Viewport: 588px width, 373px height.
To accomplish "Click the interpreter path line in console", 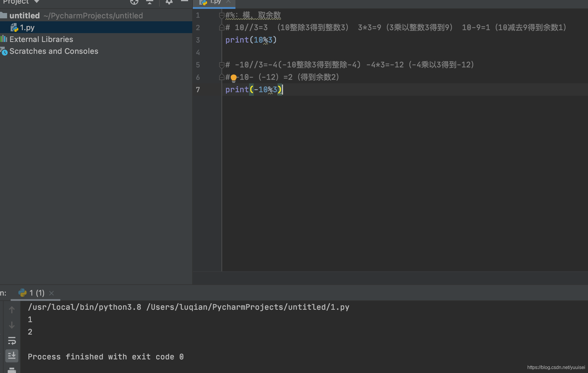I will point(189,307).
